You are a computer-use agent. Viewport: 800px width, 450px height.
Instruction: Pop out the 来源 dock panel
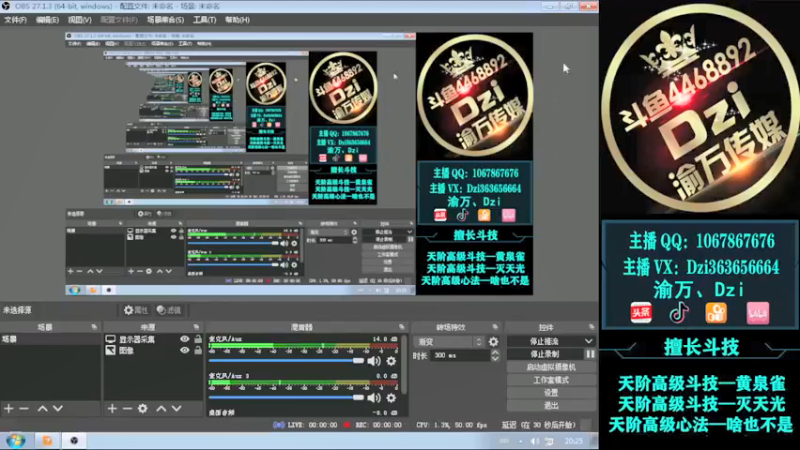pyautogui.click(x=196, y=327)
